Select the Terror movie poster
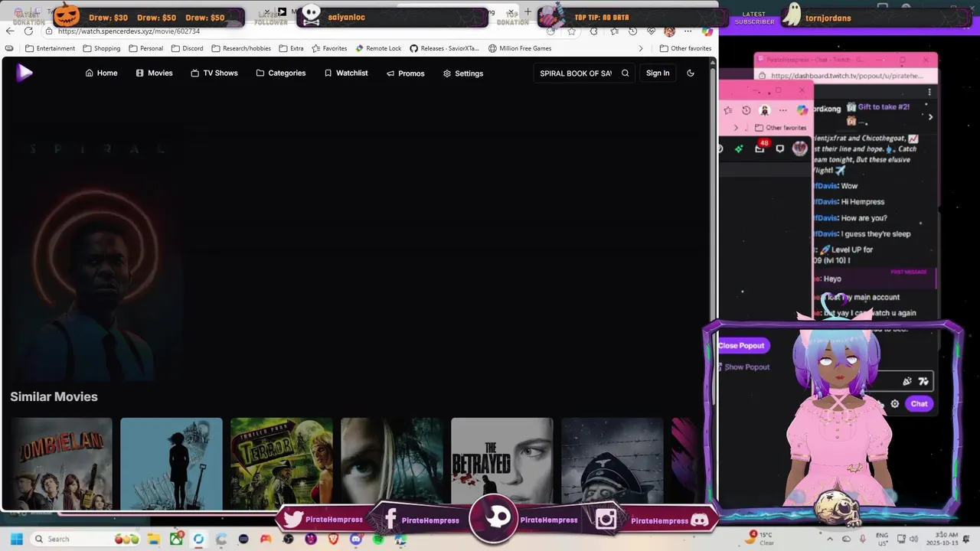This screenshot has width=980, height=551. [x=282, y=463]
